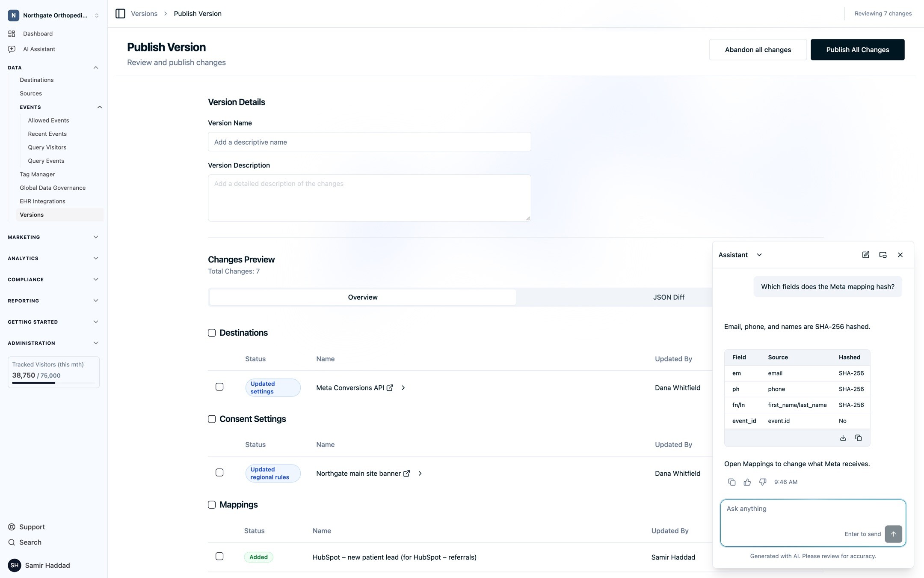The width and height of the screenshot is (924, 578).
Task: Select the Overview tab
Action: (x=362, y=297)
